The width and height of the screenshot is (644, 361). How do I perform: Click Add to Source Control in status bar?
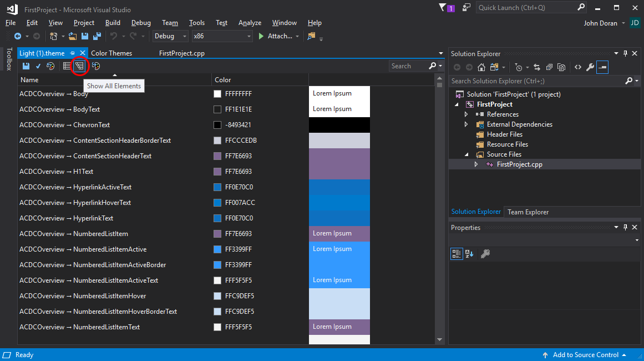pos(585,355)
